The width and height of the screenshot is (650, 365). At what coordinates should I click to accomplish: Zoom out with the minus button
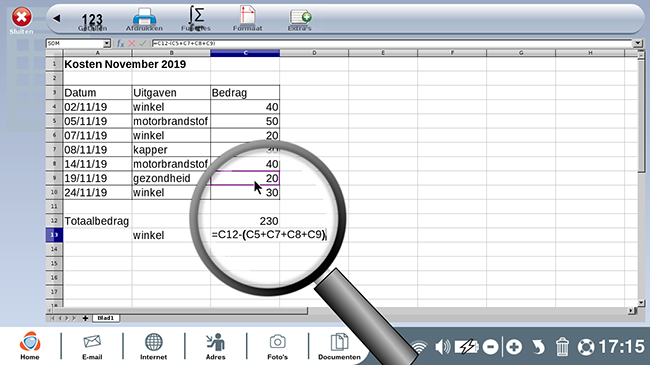pos(491,347)
